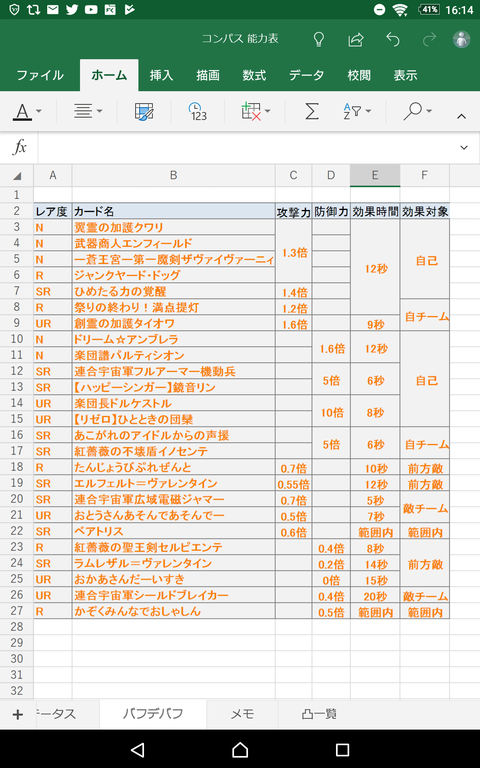The width and height of the screenshot is (480, 768).
Task: Tap the Wi-Fi status icon
Action: 401,9
